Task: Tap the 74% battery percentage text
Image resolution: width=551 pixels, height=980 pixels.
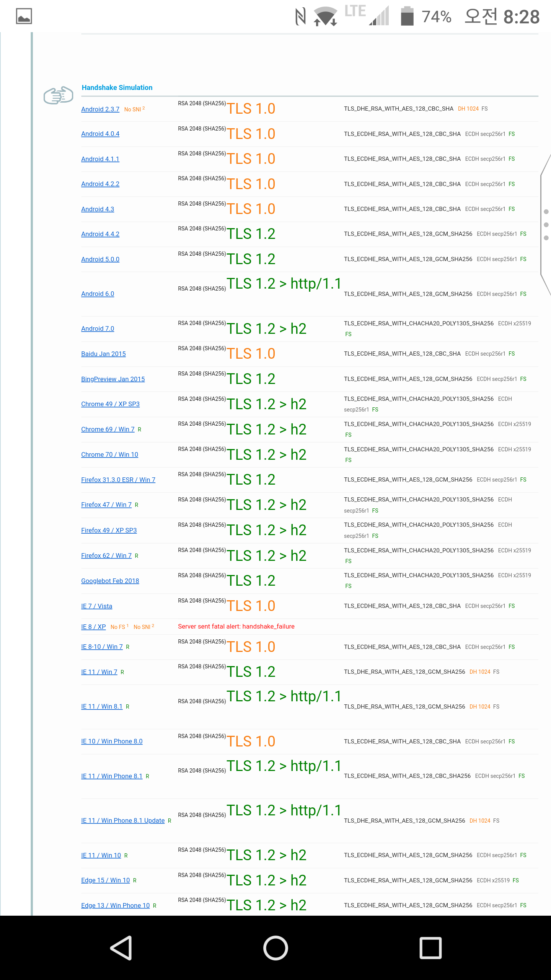Action: click(437, 17)
